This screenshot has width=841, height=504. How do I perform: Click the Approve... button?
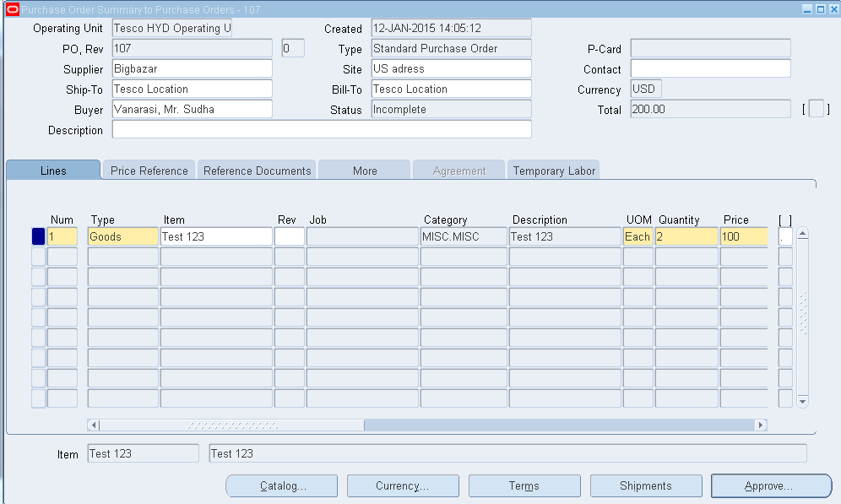pyautogui.click(x=771, y=485)
